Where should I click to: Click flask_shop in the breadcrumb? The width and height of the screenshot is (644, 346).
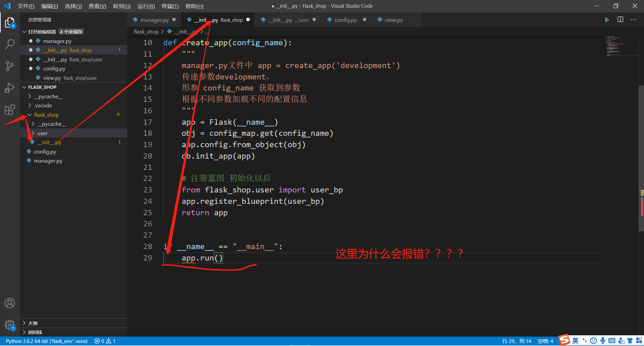pos(146,32)
